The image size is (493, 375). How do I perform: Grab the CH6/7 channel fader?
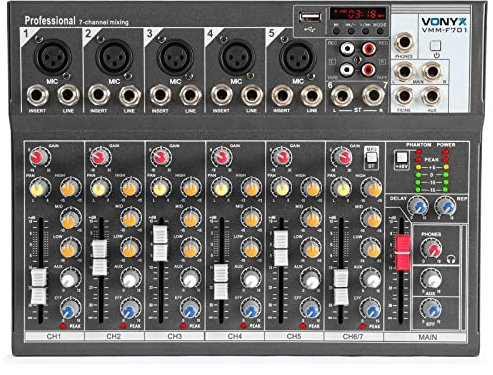341,287
